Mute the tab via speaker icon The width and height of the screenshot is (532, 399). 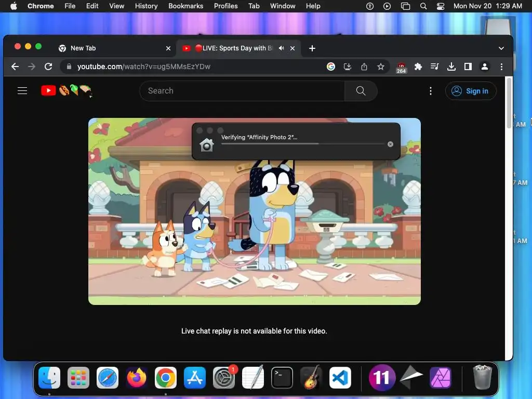point(281,48)
